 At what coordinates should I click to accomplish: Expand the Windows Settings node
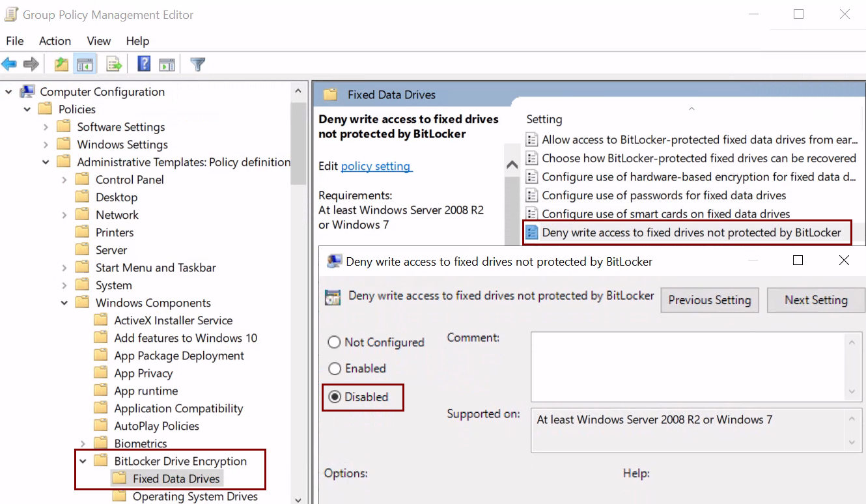click(x=46, y=145)
